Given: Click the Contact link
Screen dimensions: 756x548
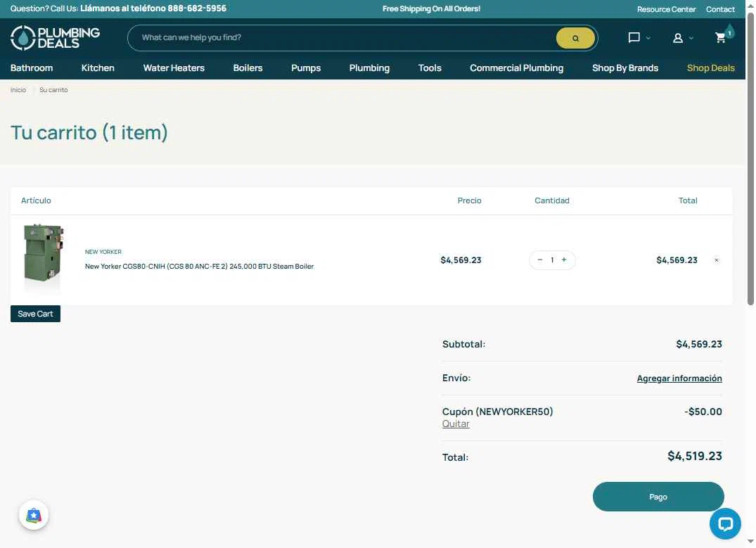Looking at the screenshot, I should click(x=720, y=9).
